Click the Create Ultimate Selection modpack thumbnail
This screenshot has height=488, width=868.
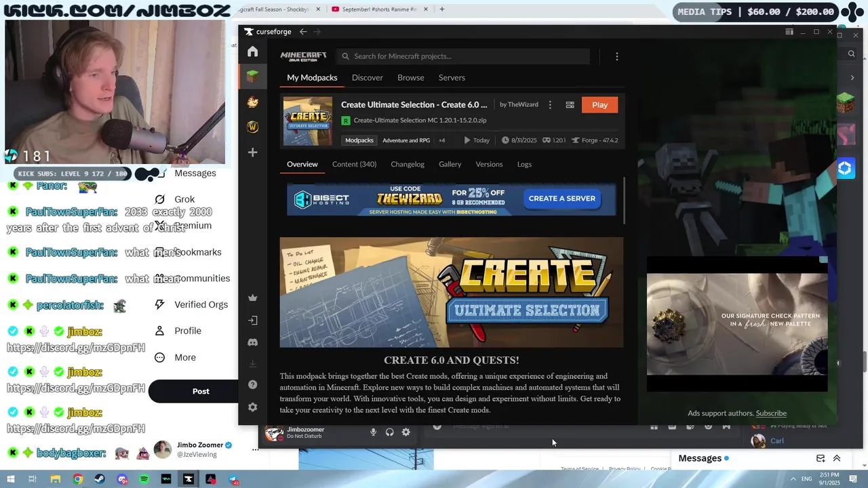point(308,121)
